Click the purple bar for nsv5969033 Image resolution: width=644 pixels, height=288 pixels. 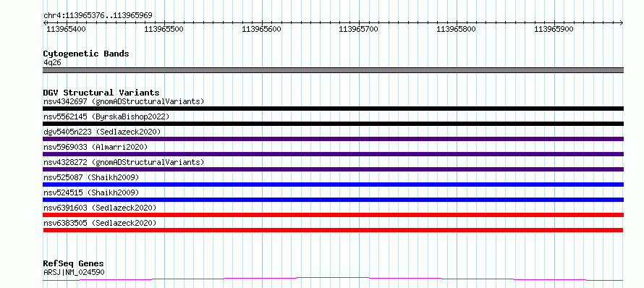coord(333,154)
